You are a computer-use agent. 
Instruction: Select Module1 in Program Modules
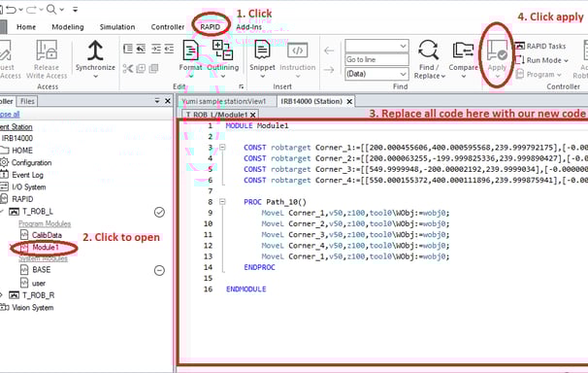click(x=46, y=248)
